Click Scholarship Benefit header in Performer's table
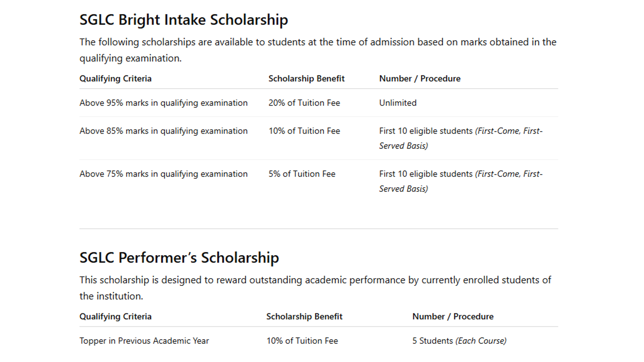 [x=304, y=316]
